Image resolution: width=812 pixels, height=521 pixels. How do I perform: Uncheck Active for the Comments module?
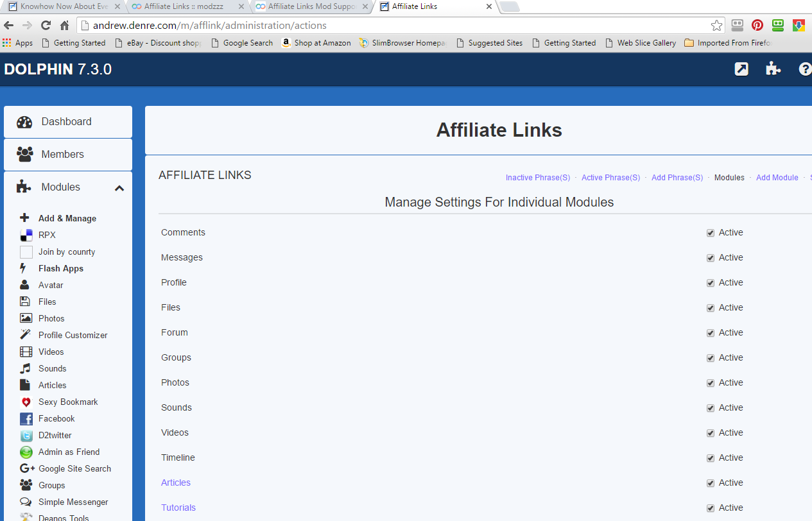click(711, 233)
